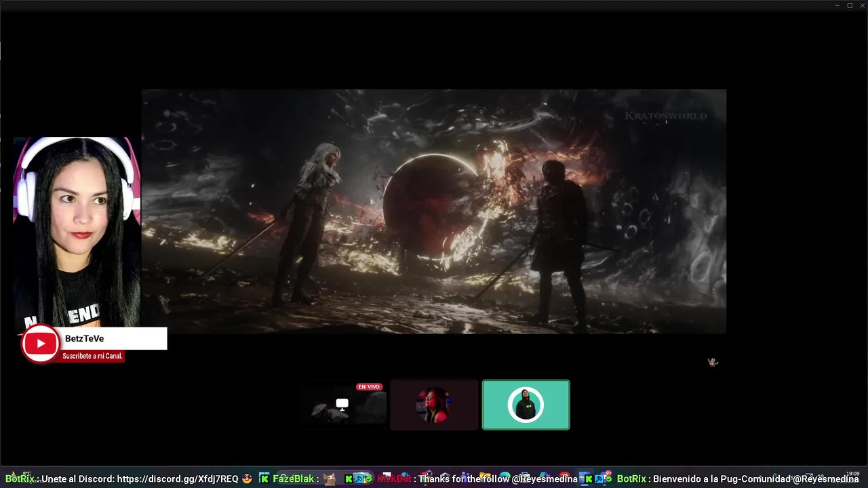
Task: Click 'Thanks for the follow @Reyesmedina' message
Action: point(498,479)
